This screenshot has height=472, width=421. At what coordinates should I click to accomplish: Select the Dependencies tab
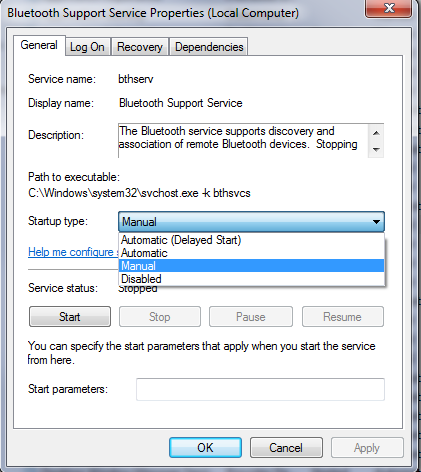point(209,47)
